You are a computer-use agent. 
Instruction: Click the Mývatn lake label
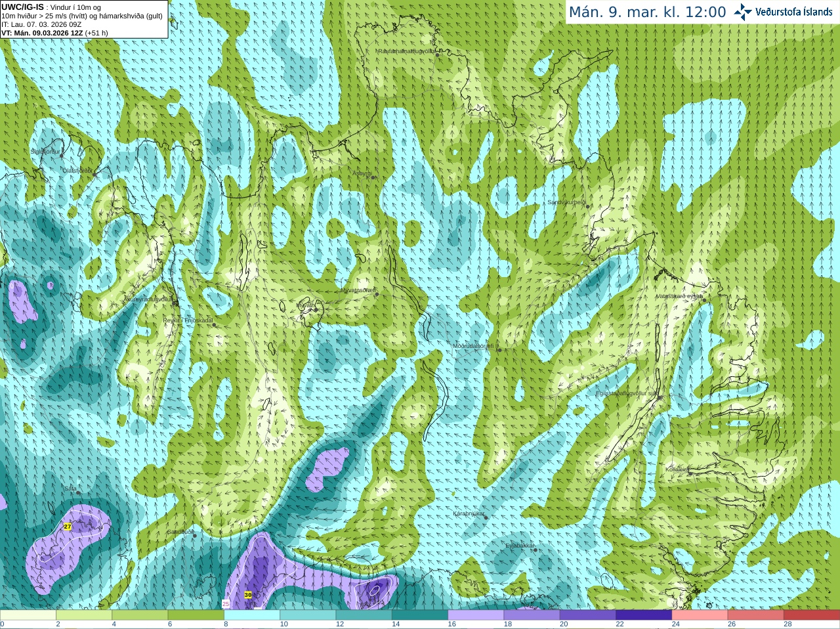[x=306, y=305]
